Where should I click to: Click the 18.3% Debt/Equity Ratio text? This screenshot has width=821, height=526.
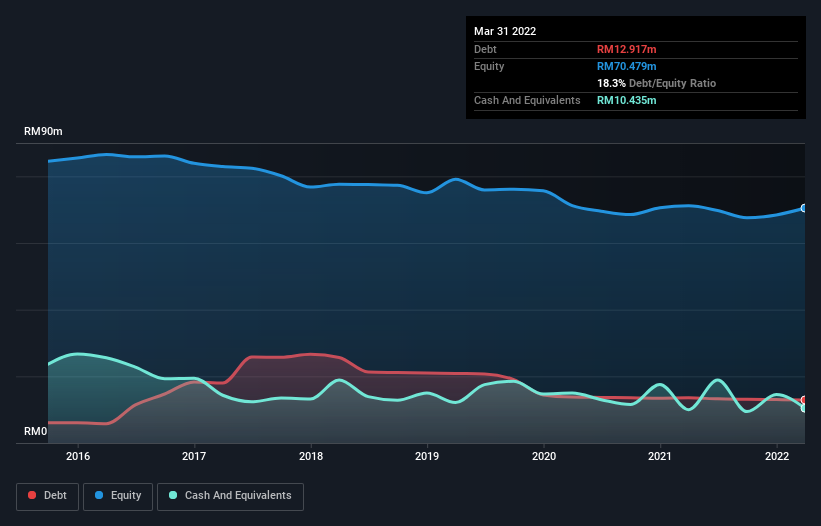coord(656,83)
